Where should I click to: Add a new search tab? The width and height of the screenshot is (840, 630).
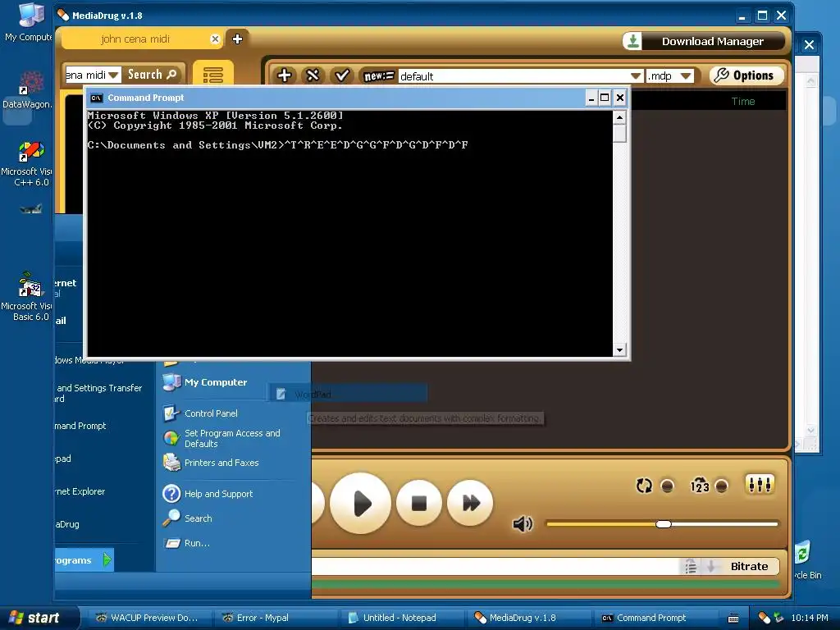[237, 39]
